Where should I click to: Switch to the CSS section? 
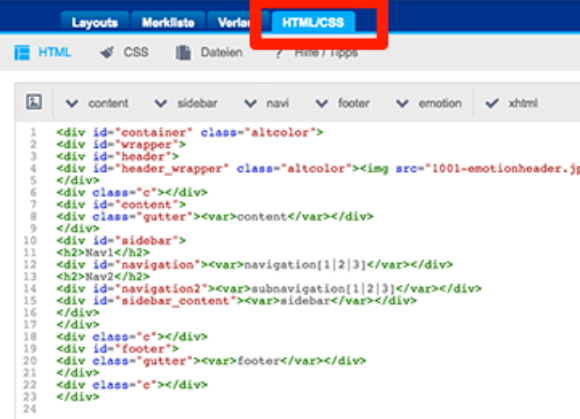[x=136, y=53]
